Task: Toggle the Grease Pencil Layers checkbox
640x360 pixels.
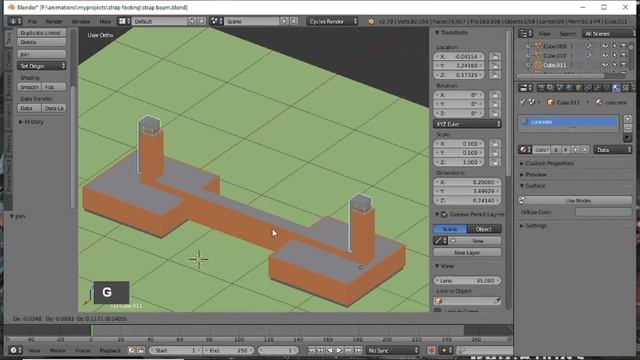Action: click(x=444, y=214)
